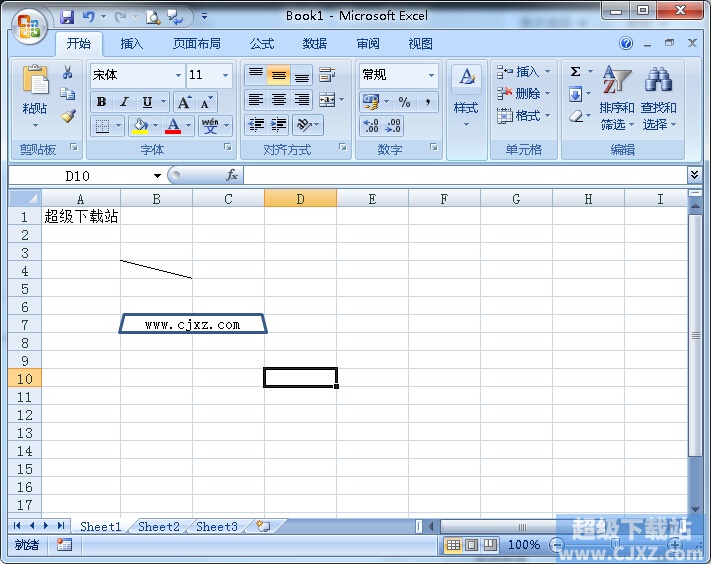
Task: Click the yellow fill color bucket
Action: [140, 126]
